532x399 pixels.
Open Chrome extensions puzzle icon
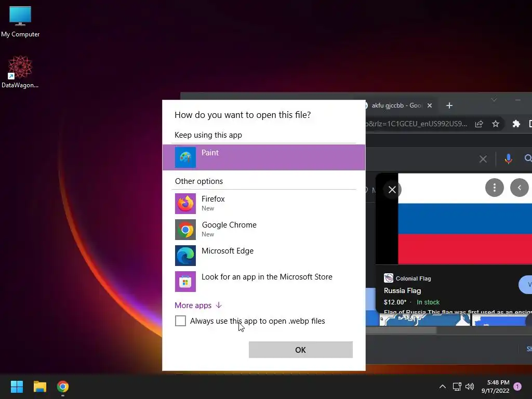(516, 124)
